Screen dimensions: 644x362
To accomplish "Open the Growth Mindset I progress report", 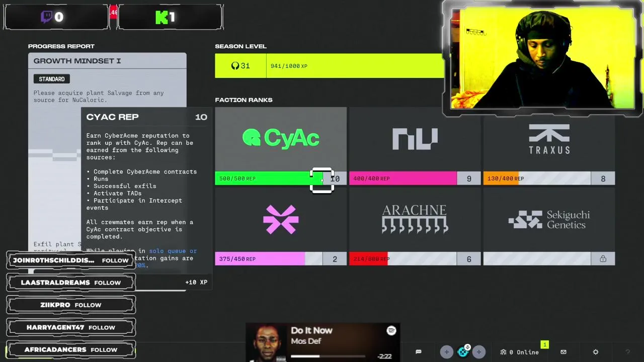I will point(107,61).
